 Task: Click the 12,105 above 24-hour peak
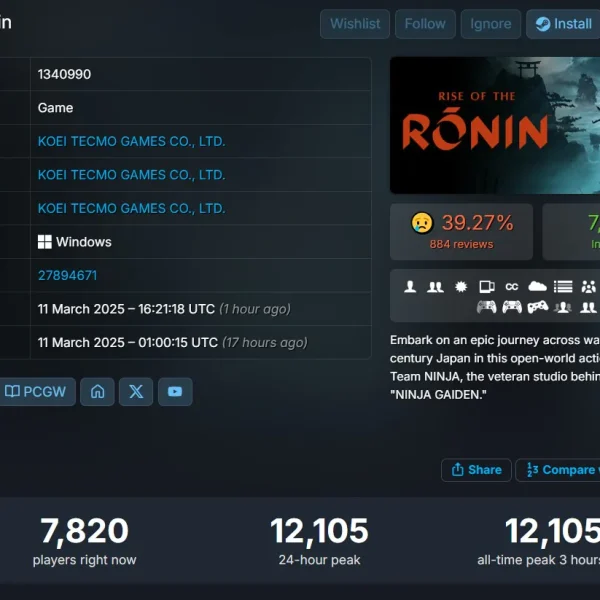(x=319, y=531)
